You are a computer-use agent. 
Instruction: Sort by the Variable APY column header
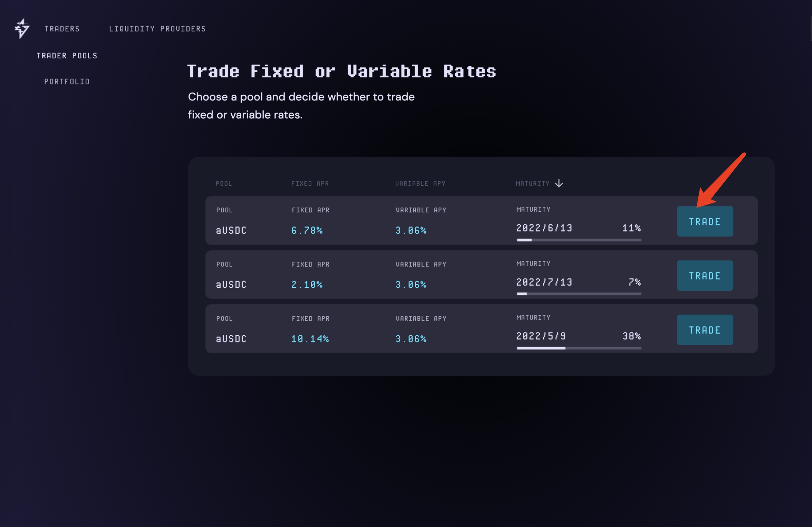pos(420,183)
